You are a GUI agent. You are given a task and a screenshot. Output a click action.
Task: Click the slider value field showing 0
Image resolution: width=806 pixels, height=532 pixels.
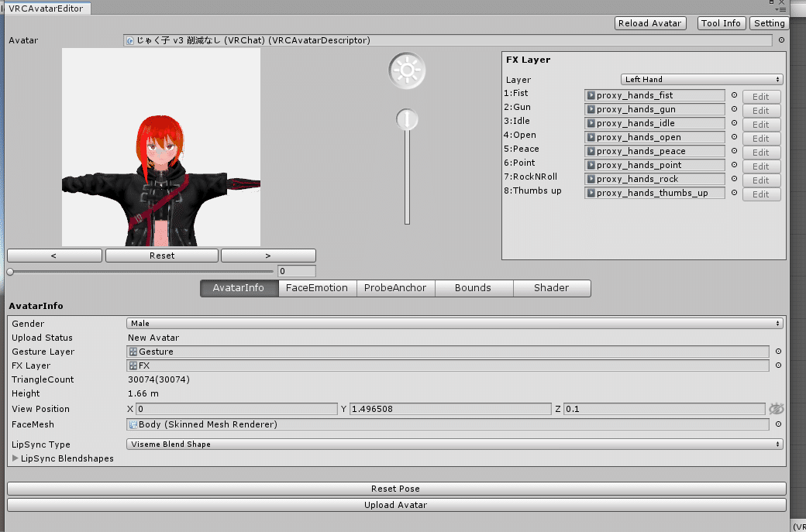297,271
